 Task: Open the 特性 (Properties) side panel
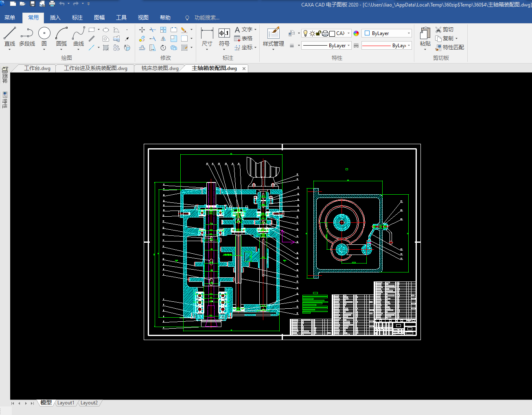click(x=5, y=100)
